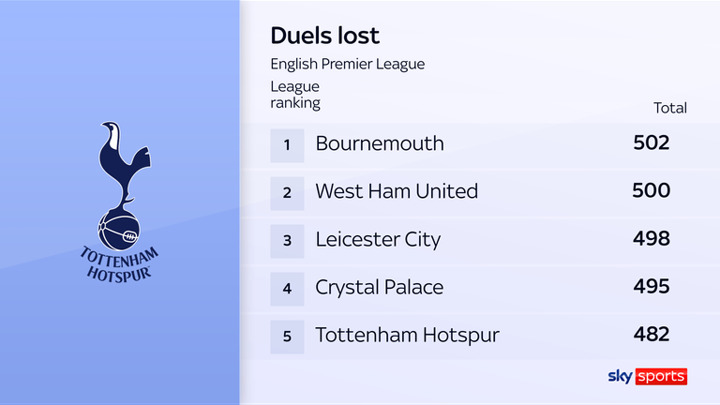Image resolution: width=720 pixels, height=405 pixels.
Task: Open the Bournemouth team row
Action: (379, 143)
